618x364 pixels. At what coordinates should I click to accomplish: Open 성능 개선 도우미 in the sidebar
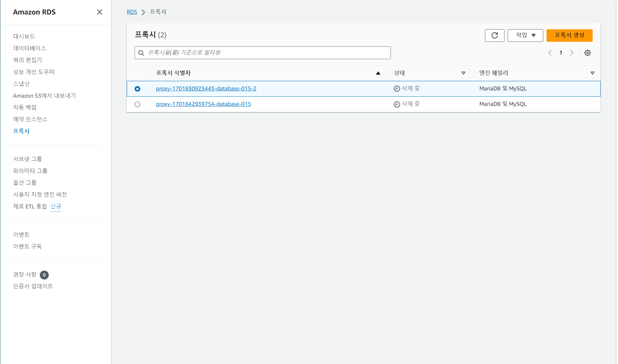pyautogui.click(x=34, y=72)
